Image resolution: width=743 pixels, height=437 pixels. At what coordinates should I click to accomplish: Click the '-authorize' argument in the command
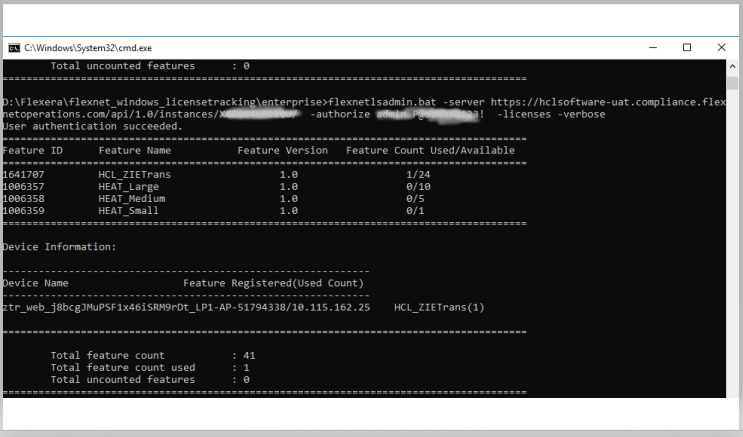pyautogui.click(x=340, y=114)
